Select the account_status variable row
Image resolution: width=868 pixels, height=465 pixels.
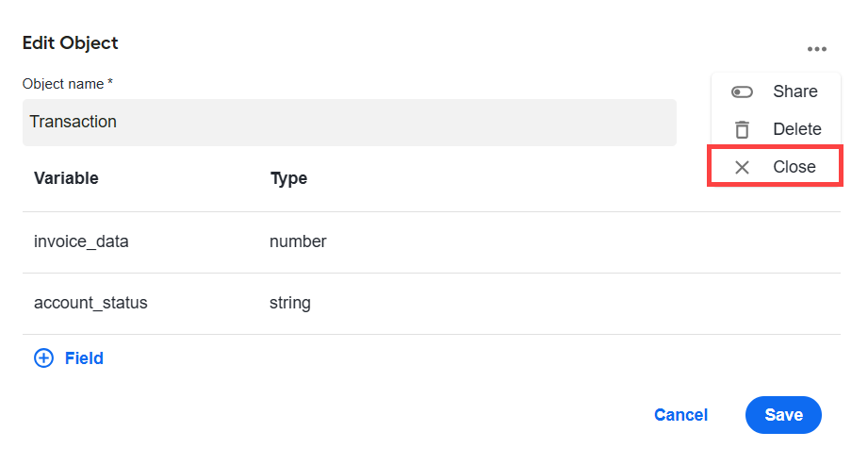432,304
